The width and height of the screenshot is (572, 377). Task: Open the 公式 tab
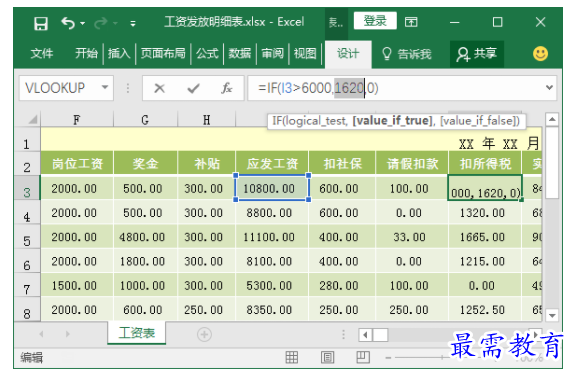tap(207, 54)
